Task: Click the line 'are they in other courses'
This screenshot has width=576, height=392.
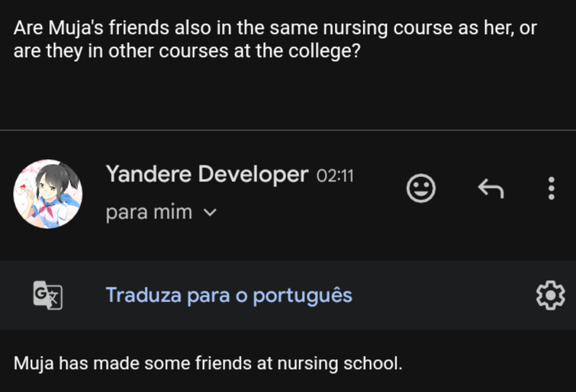Action: point(187,50)
